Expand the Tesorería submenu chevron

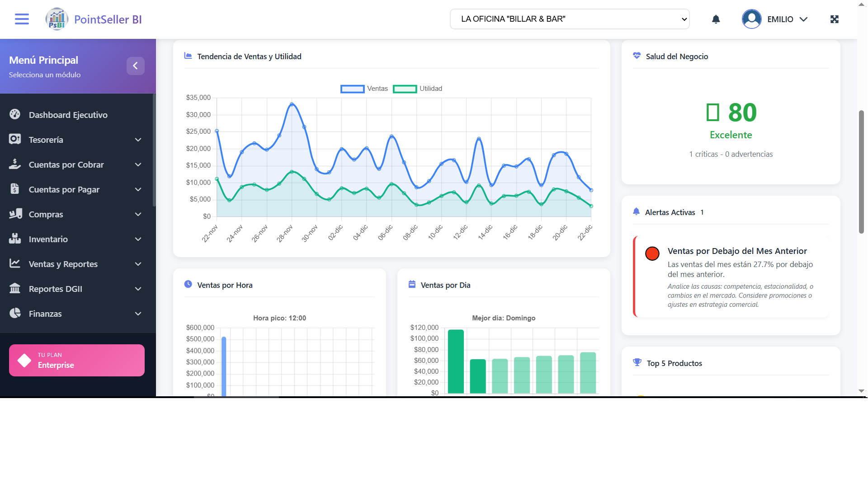pos(138,140)
